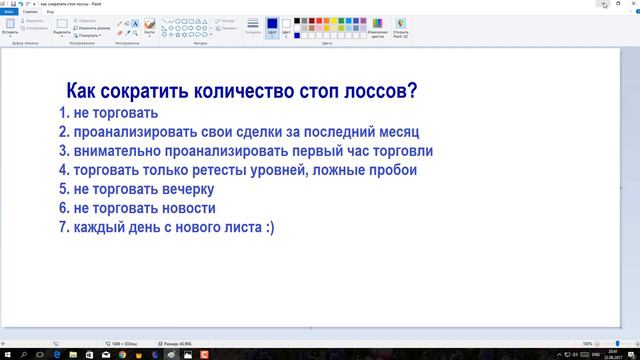Open the shape Outline (Контур) dropdown
Image resolution: width=640 pixels, height=360 pixels.
click(225, 20)
